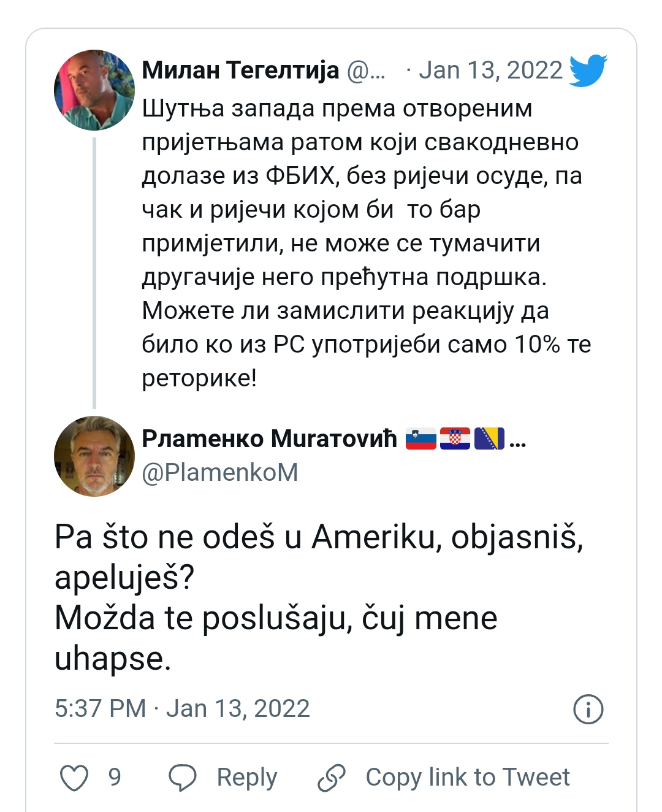
Task: Click the truncated handle beside Милан Тегелтија
Action: 366,71
